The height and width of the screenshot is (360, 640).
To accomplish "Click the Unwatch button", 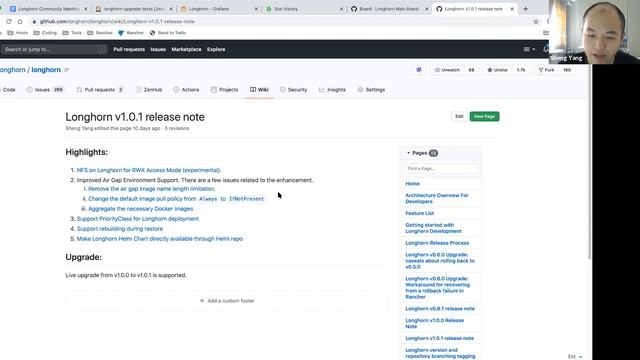I will (x=447, y=70).
